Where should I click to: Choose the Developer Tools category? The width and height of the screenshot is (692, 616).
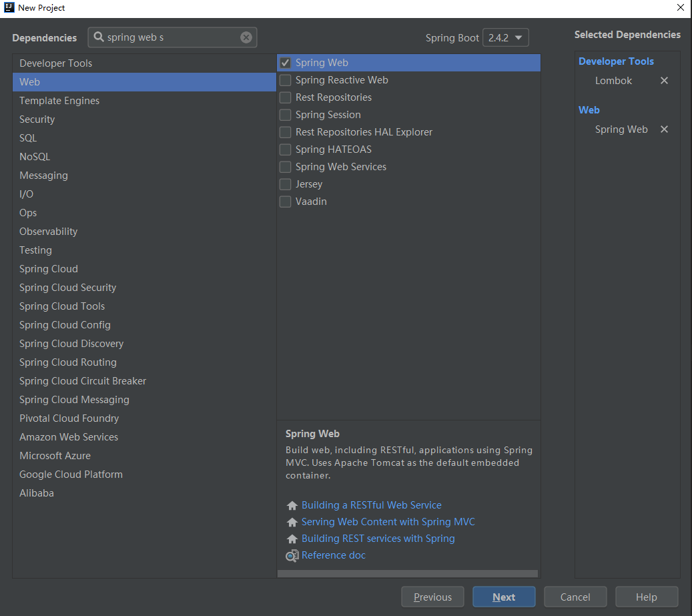tap(56, 63)
